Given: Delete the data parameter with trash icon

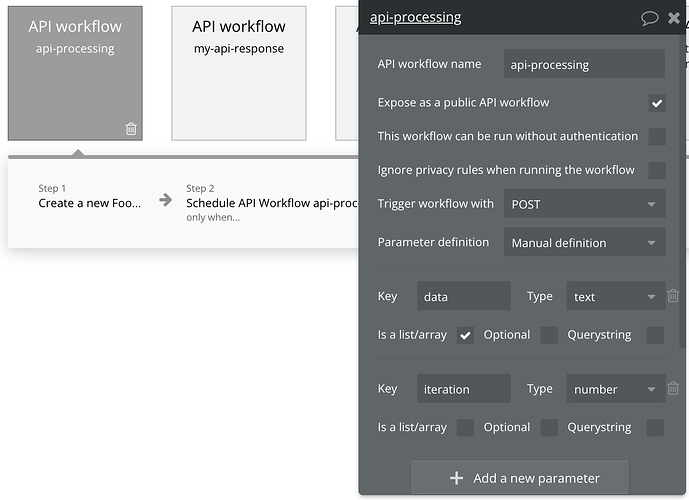Looking at the screenshot, I should point(673,296).
